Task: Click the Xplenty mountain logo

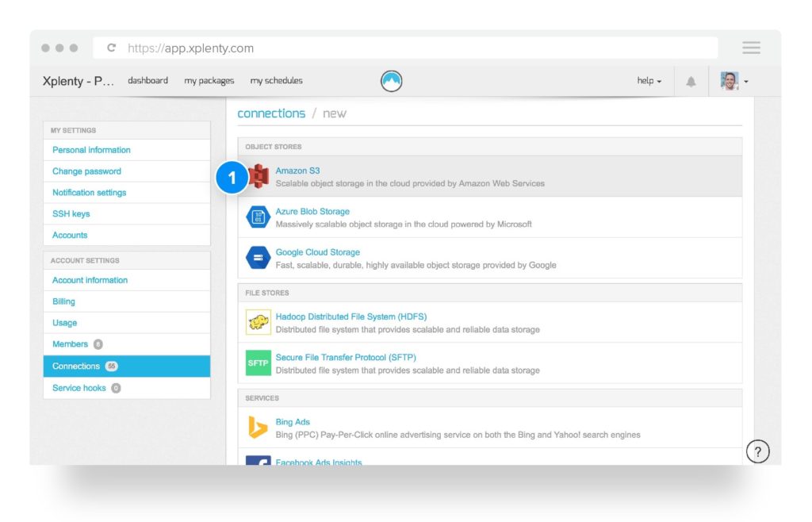Action: (392, 81)
